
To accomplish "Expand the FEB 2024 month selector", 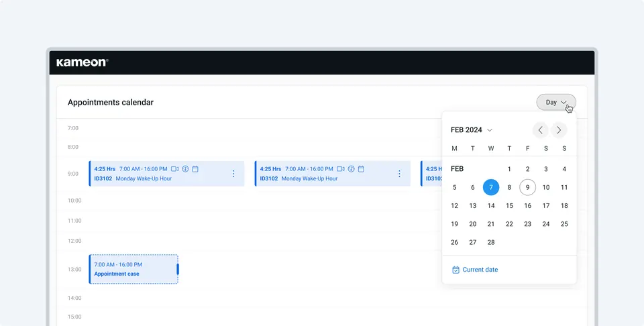I will (472, 130).
